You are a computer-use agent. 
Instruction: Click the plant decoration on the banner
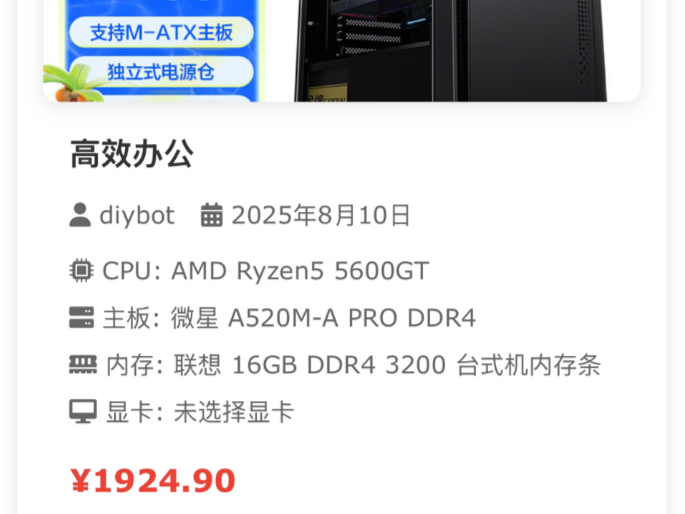pos(70,83)
